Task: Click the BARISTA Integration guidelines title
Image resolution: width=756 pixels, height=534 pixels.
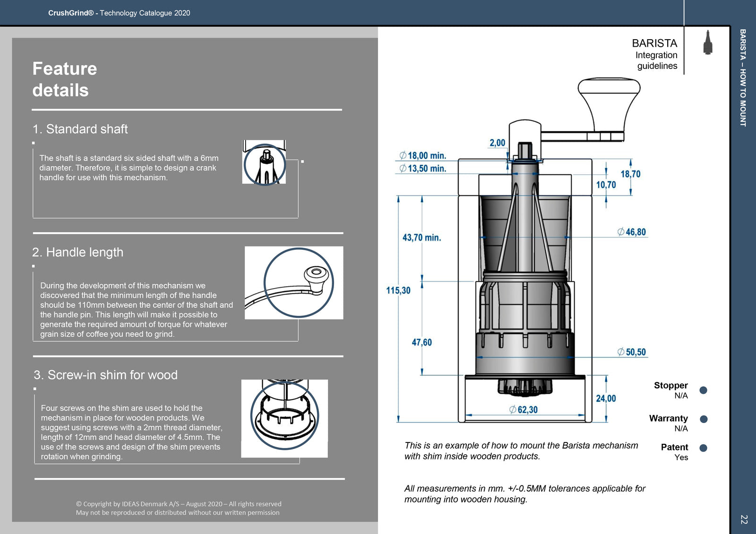Action: click(x=654, y=54)
